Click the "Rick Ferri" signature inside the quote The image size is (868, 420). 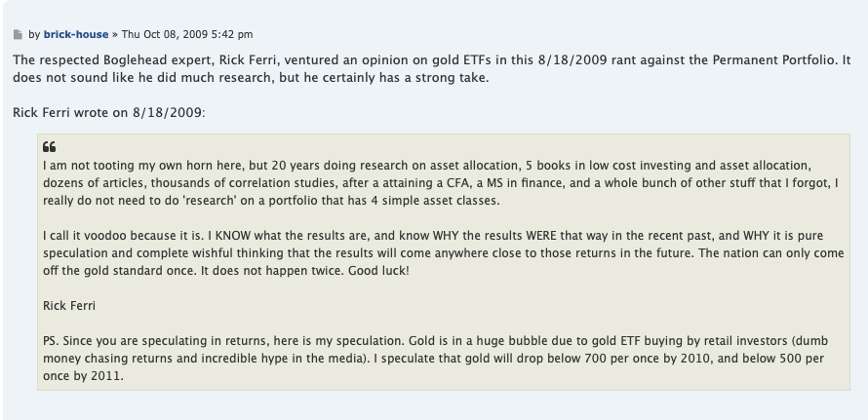pyautogui.click(x=70, y=306)
